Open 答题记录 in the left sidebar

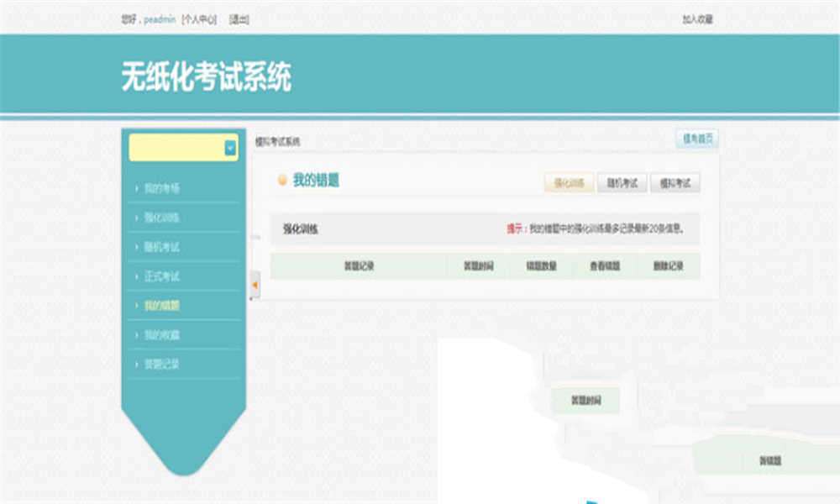coord(162,365)
